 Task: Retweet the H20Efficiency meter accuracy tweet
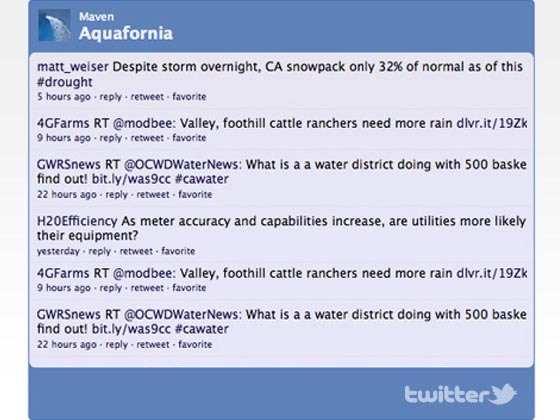point(136,251)
